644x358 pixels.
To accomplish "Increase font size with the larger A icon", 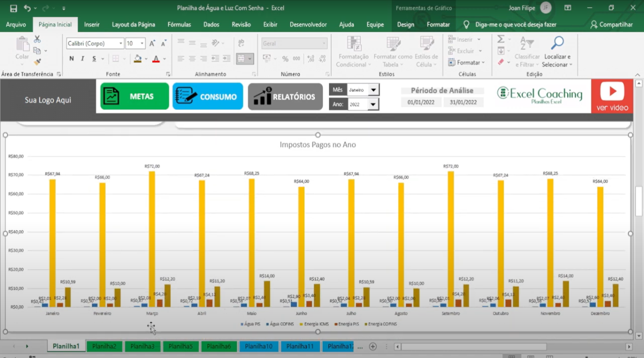I will coord(152,43).
